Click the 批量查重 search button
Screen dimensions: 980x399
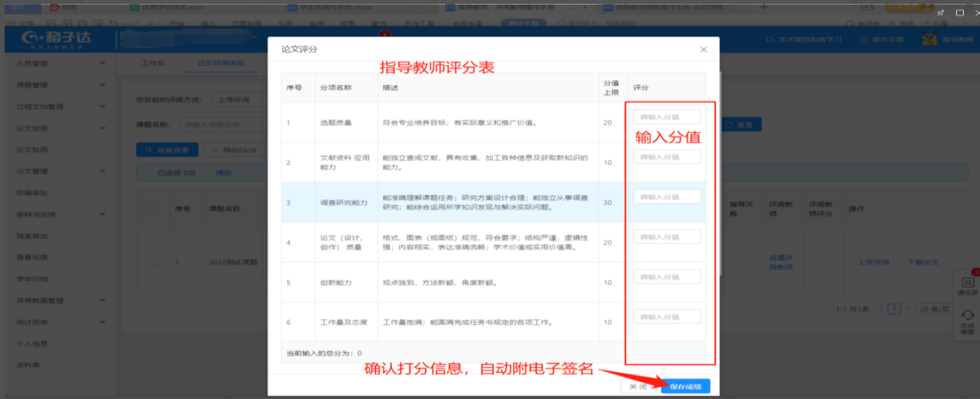[166, 149]
